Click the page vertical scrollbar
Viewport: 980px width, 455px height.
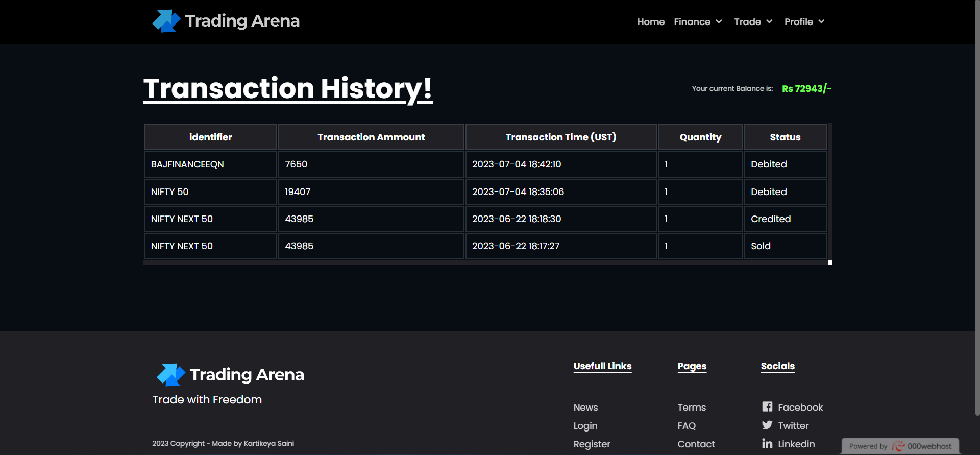point(977,207)
